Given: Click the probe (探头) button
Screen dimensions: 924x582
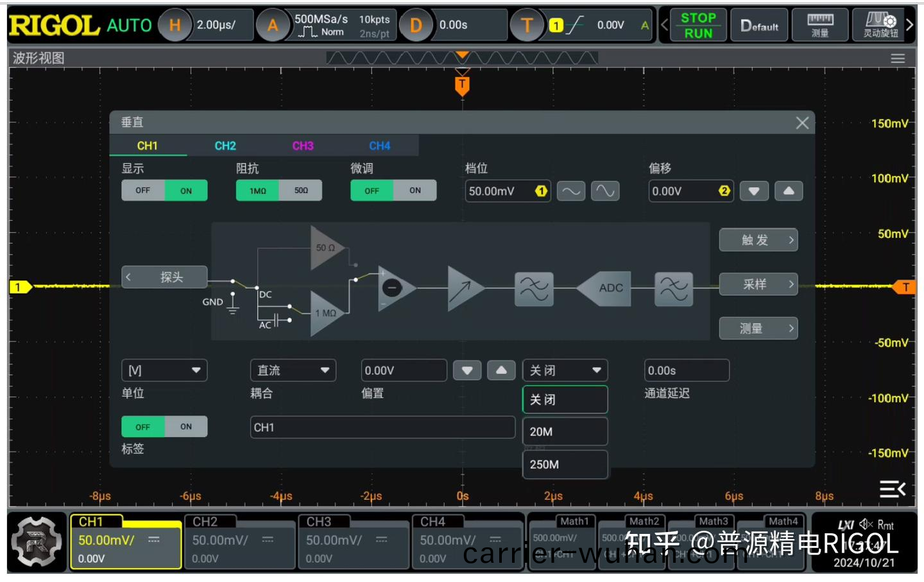Looking at the screenshot, I should [165, 277].
